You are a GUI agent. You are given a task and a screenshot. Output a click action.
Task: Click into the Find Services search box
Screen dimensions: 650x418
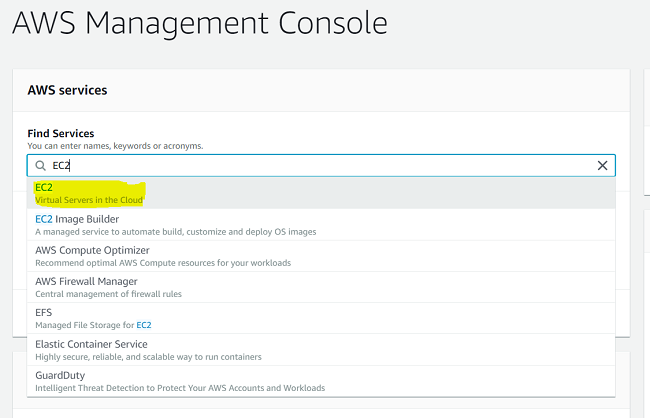[x=321, y=165]
